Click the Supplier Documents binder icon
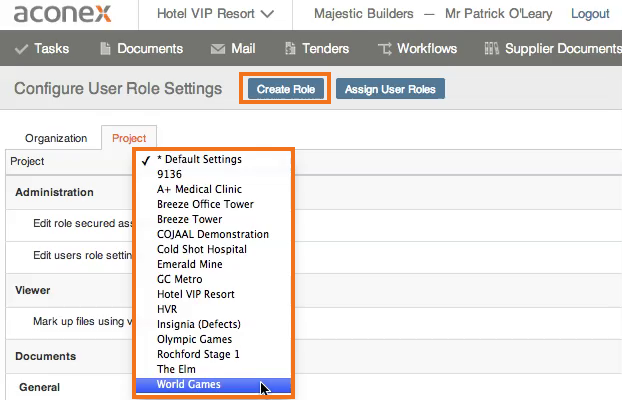Viewport: 622px width, 400px height. coord(491,48)
